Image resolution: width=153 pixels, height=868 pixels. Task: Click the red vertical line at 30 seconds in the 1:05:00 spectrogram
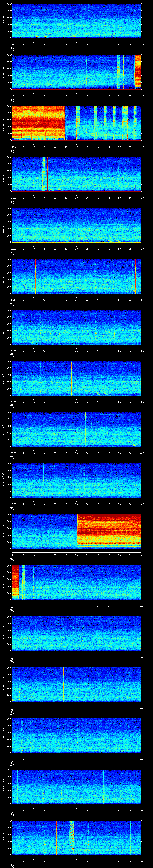click(x=76, y=225)
